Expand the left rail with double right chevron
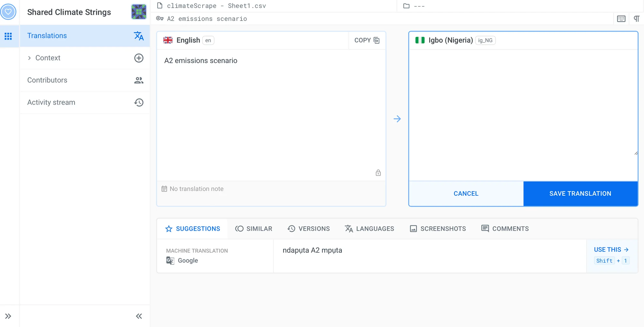This screenshot has width=644, height=327. tap(8, 316)
